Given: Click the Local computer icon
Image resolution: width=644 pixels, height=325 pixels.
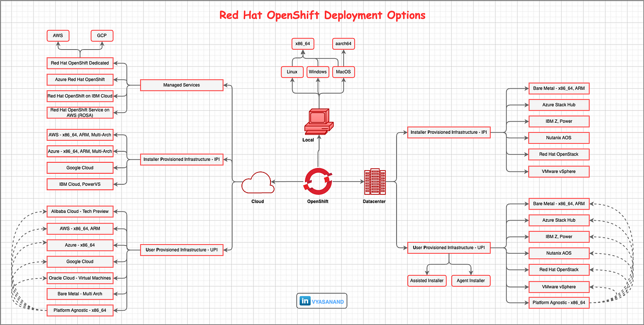Looking at the screenshot, I should click(x=317, y=121).
